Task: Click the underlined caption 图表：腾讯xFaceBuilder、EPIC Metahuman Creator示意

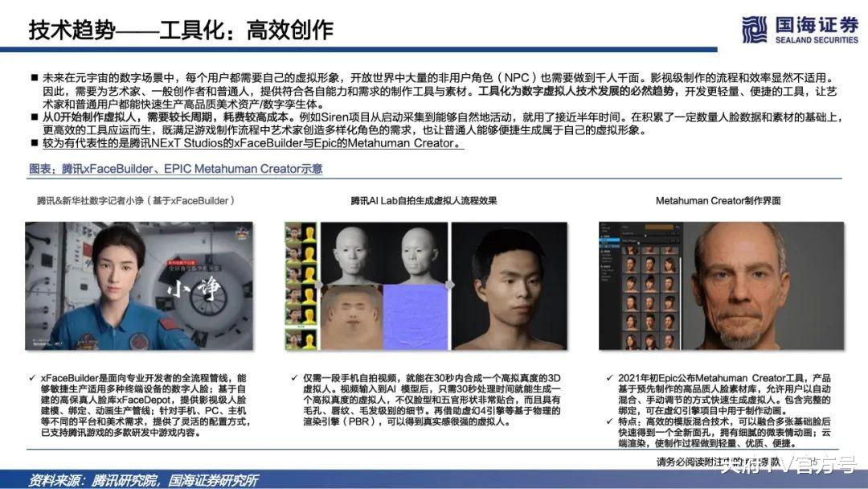Action: (175, 169)
